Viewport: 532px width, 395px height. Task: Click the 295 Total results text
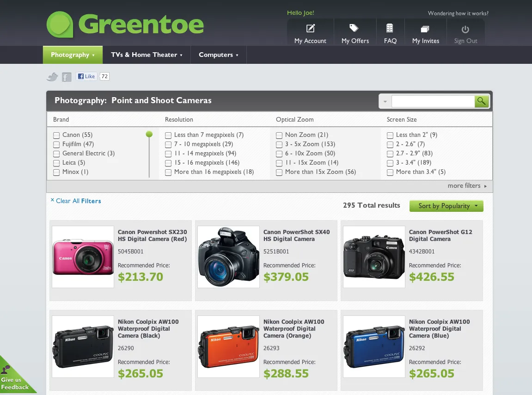click(x=372, y=205)
